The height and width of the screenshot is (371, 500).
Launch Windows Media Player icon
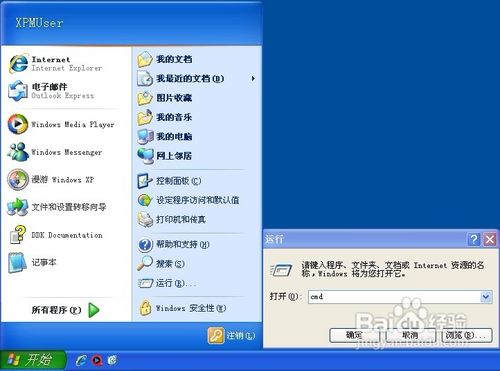pyautogui.click(x=18, y=124)
